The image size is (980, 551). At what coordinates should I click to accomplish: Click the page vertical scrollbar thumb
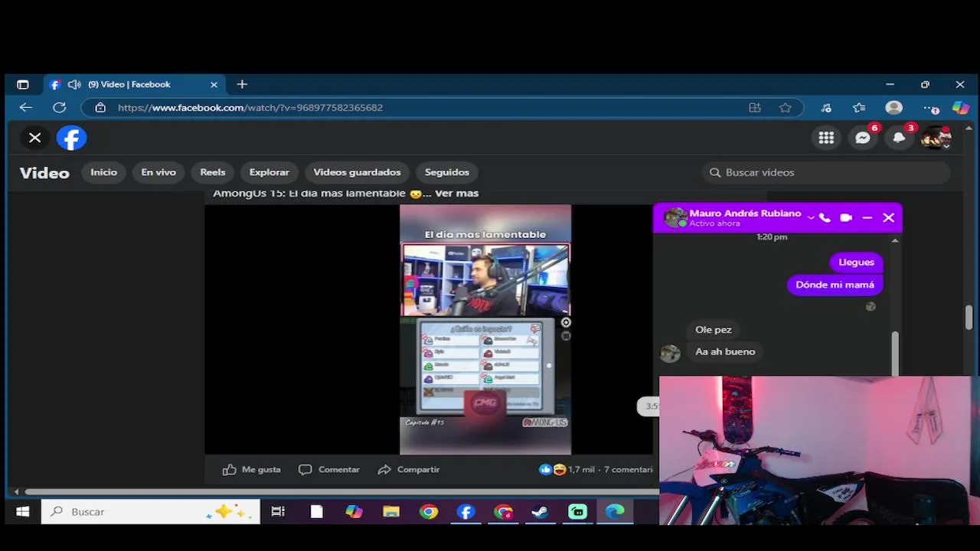969,317
